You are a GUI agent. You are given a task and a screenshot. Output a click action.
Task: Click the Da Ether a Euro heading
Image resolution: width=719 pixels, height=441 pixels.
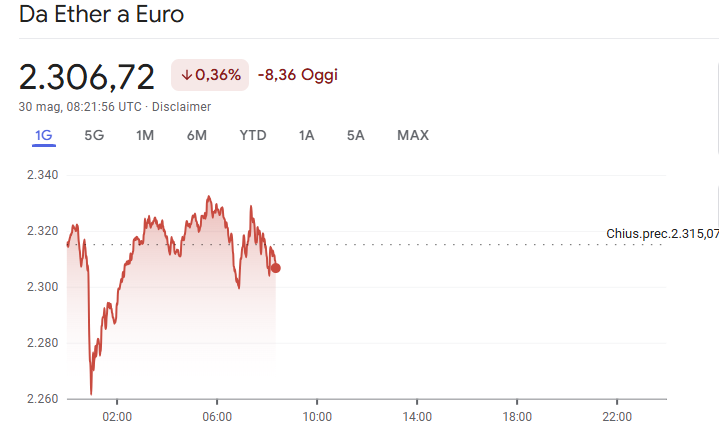pos(101,16)
